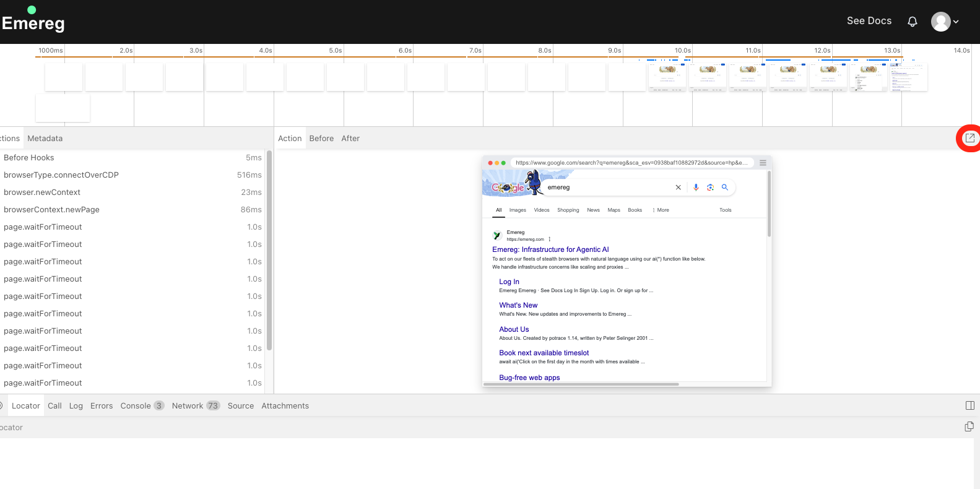Select the browserType.connectOverCDP action
Image resolution: width=980 pixels, height=489 pixels.
click(x=132, y=175)
